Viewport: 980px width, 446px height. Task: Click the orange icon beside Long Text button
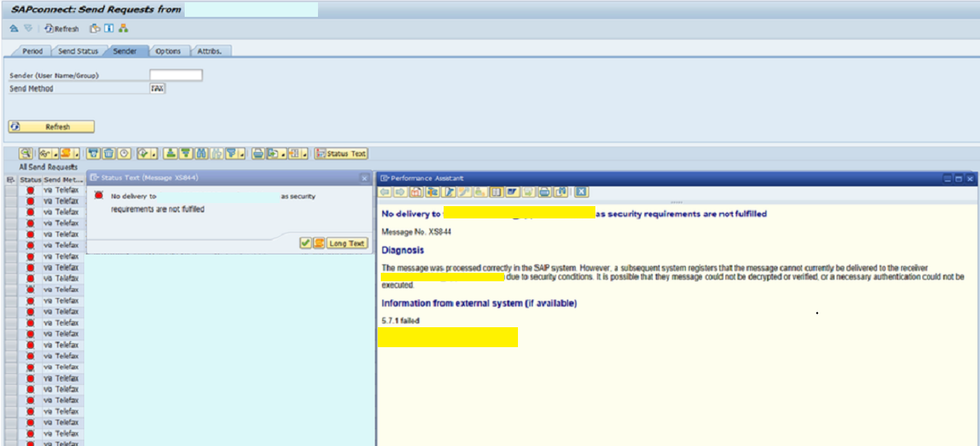[x=318, y=243]
